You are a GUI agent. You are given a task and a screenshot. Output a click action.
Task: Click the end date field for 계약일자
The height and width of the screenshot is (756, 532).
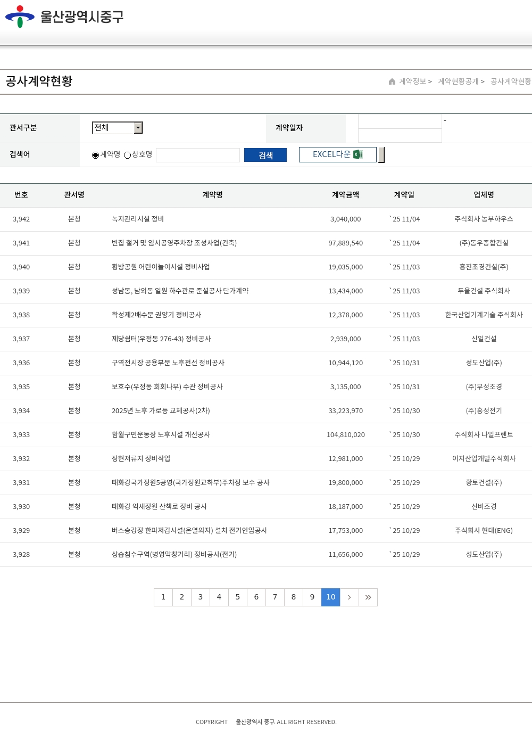pos(400,136)
